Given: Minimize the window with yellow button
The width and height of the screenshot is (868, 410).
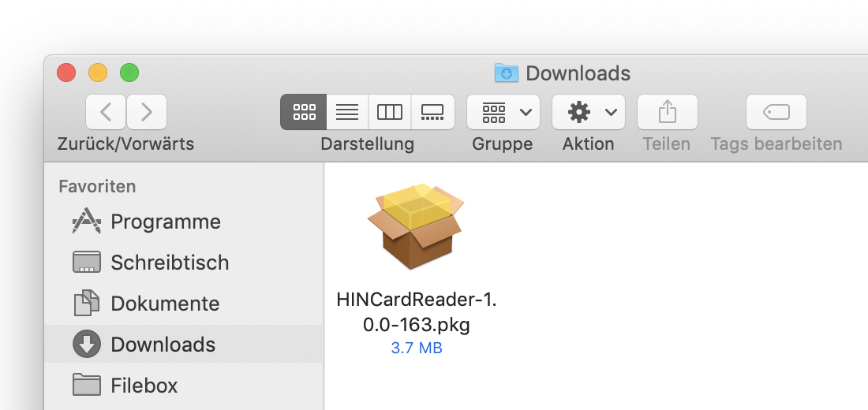Looking at the screenshot, I should (x=98, y=73).
